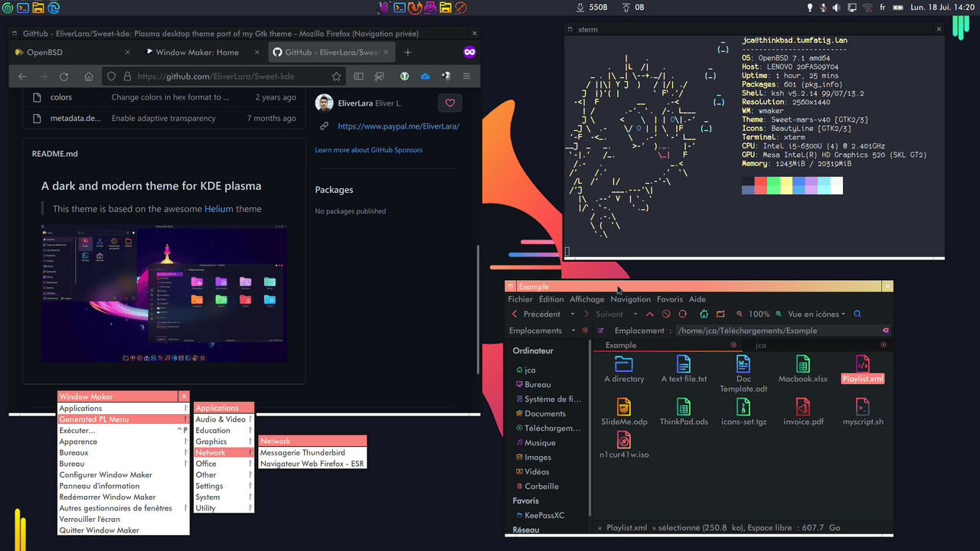Bookmark this page with the star icon
The height and width of the screenshot is (551, 980).
[x=336, y=77]
